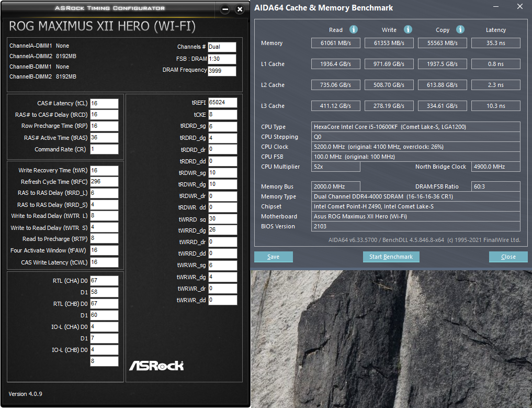Click the tWTR_S field value 4
Viewport: 532px width, 408px height.
click(x=104, y=227)
